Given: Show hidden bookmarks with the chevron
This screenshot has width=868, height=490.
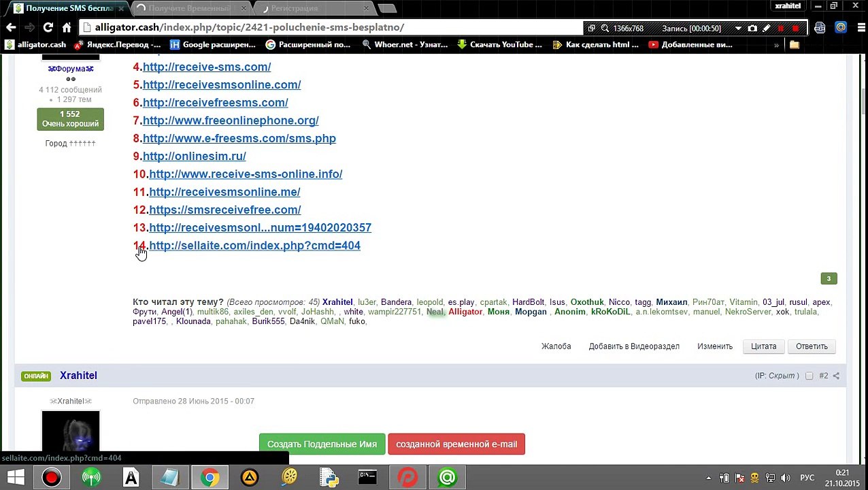Looking at the screenshot, I should [x=776, y=45].
